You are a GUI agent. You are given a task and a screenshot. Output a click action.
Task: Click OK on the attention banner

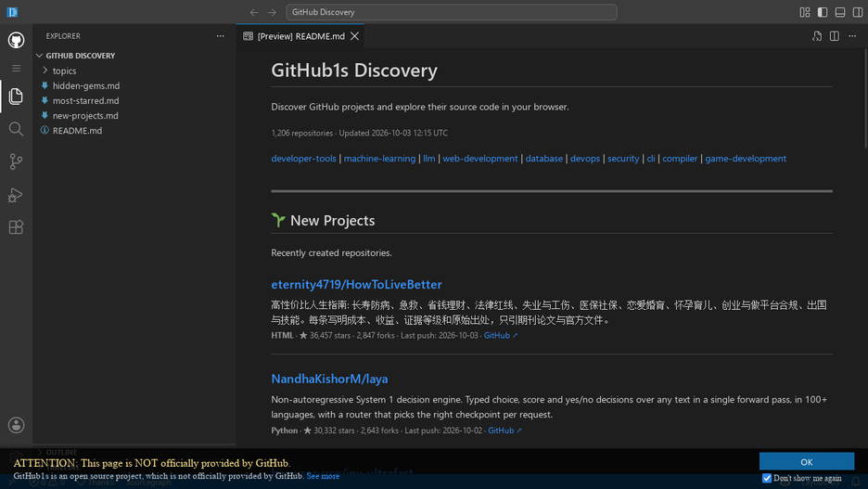tap(807, 462)
